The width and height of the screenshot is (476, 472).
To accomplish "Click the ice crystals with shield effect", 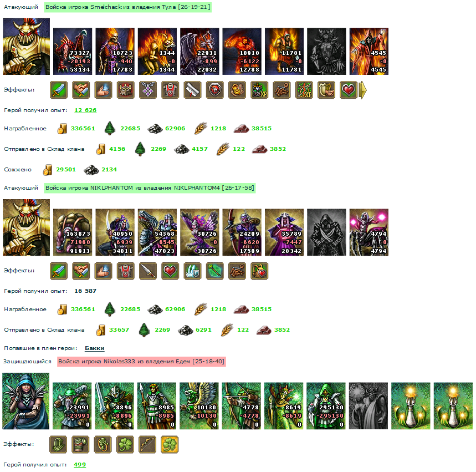I will click(192, 271).
